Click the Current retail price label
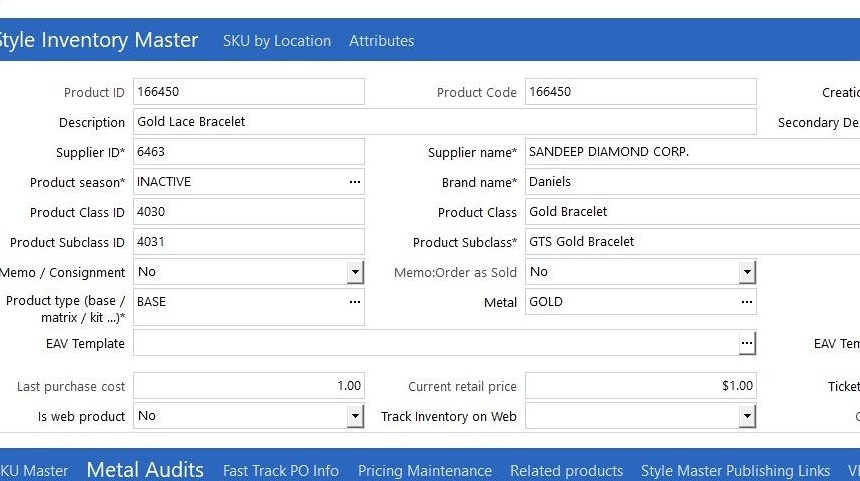 coord(462,387)
